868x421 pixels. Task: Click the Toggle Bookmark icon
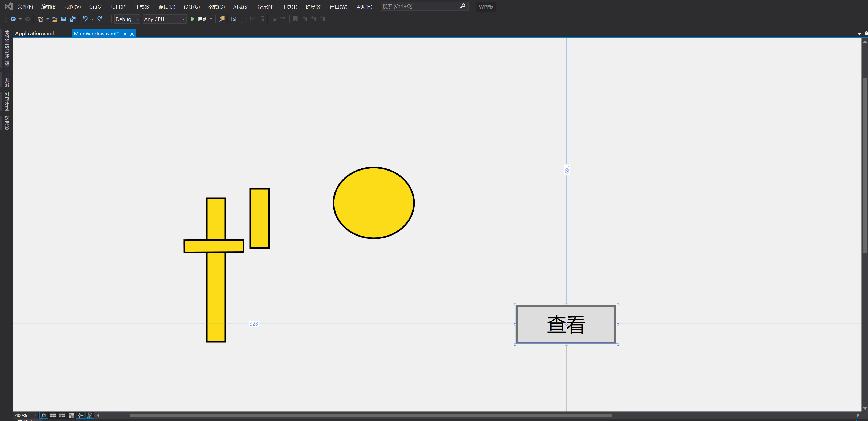[x=295, y=19]
